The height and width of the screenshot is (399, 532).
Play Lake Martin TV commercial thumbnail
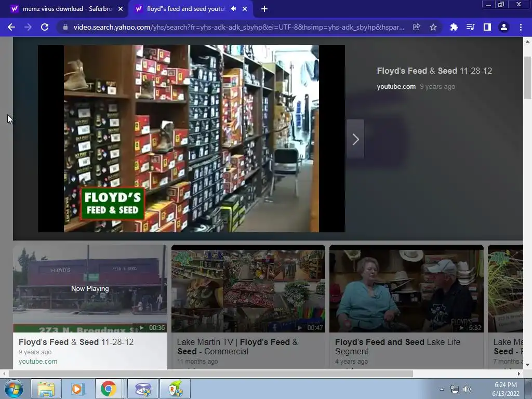248,288
